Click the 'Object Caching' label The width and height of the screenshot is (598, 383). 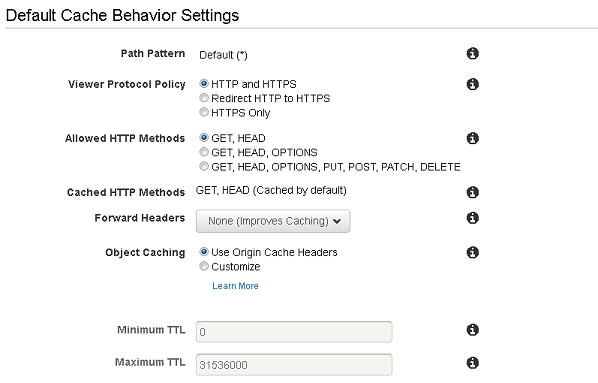[x=145, y=253]
